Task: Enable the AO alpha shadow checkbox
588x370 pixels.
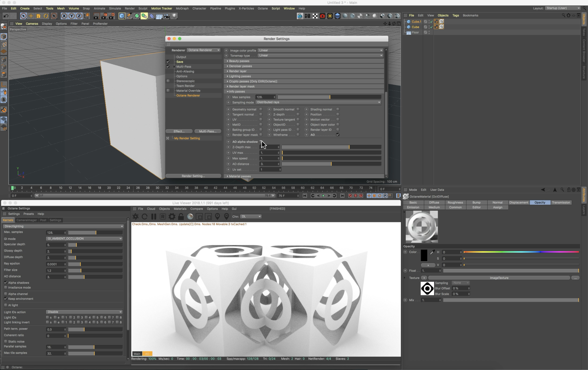Action: click(261, 142)
